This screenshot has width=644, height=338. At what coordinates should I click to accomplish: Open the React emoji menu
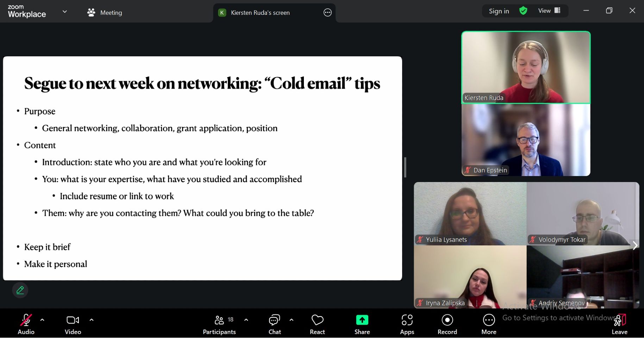[x=317, y=324]
